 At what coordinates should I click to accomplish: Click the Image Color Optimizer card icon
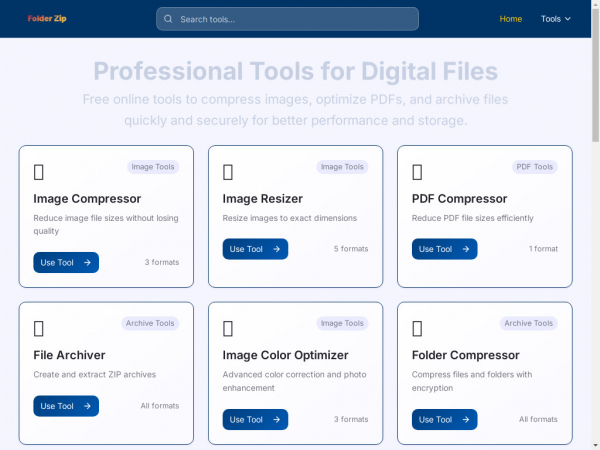tap(228, 328)
